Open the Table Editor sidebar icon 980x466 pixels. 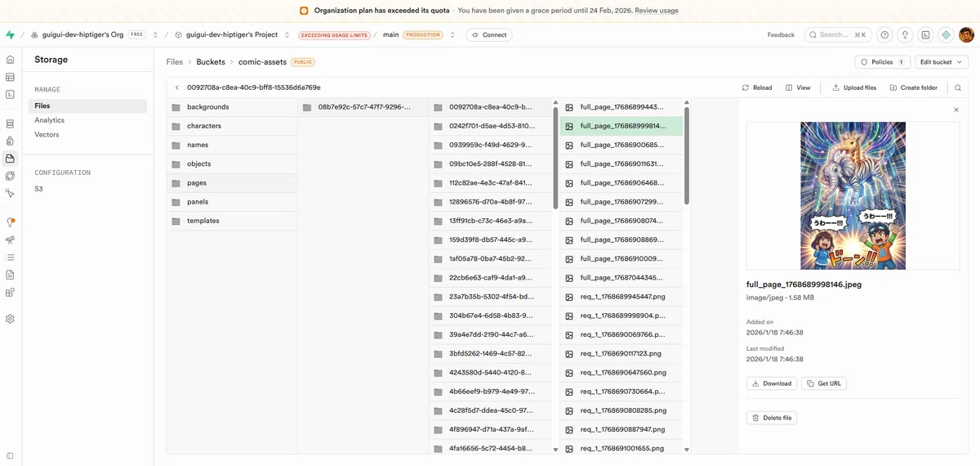pyautogui.click(x=10, y=77)
